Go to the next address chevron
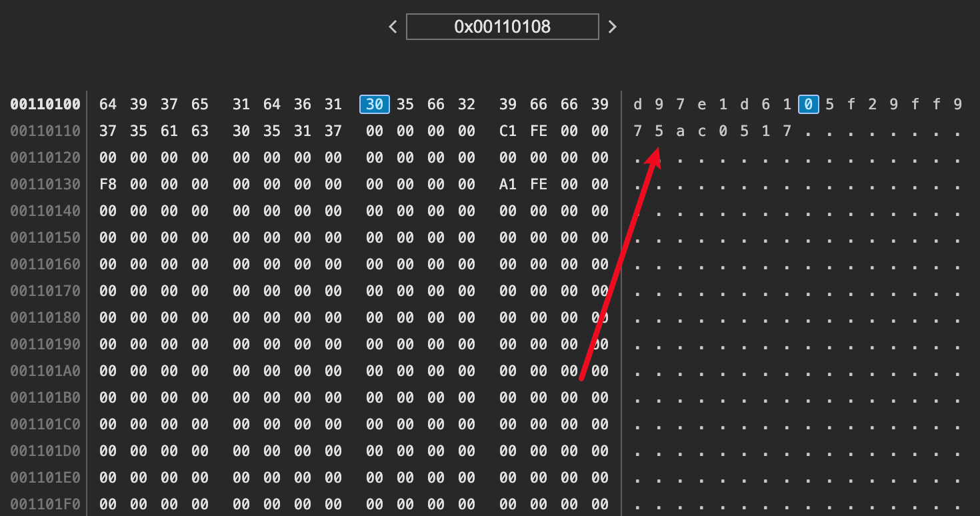 coord(613,27)
